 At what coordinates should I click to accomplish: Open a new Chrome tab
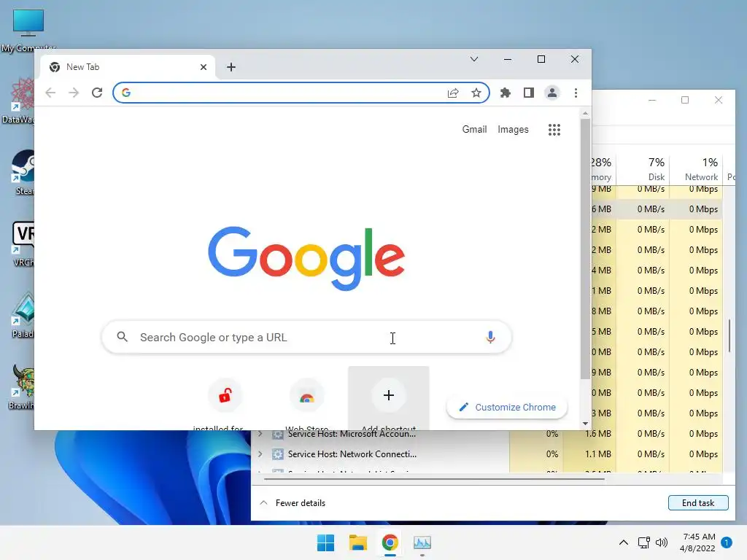click(231, 67)
